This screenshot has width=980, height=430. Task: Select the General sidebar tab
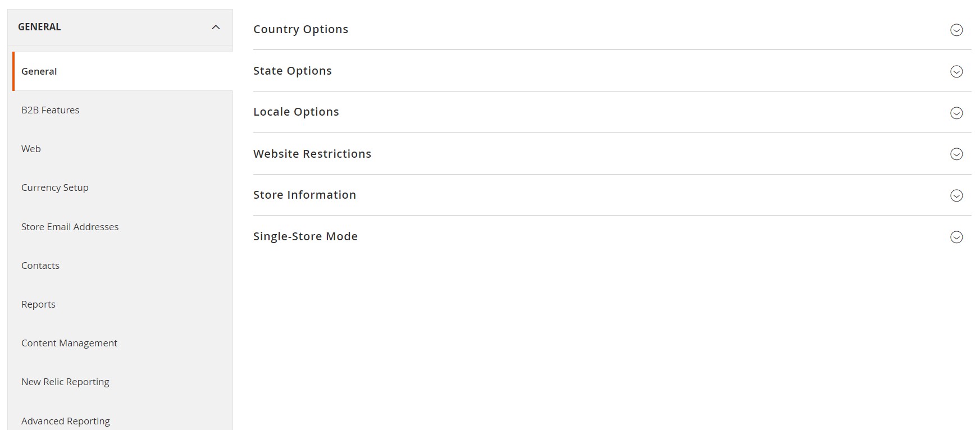(39, 71)
